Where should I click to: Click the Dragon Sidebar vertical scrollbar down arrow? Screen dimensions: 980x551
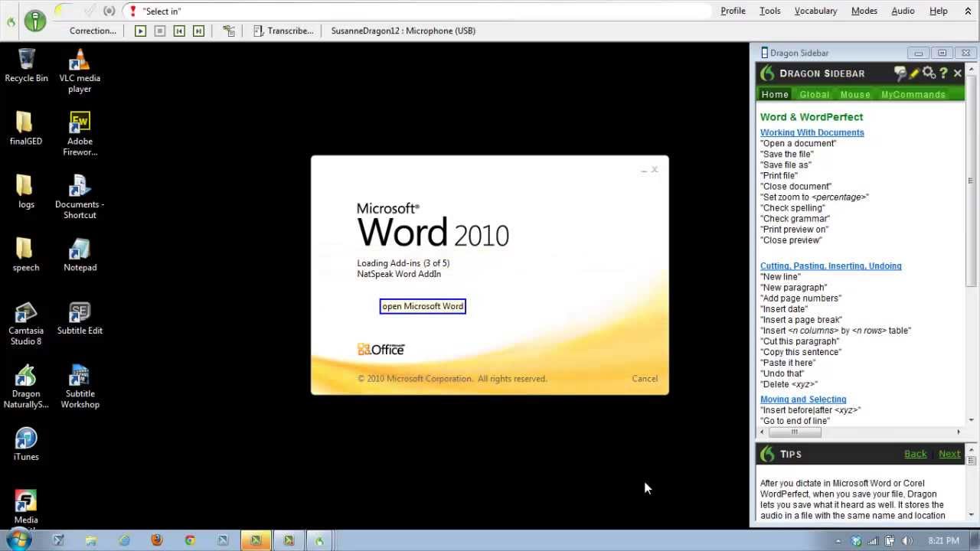[x=971, y=420]
